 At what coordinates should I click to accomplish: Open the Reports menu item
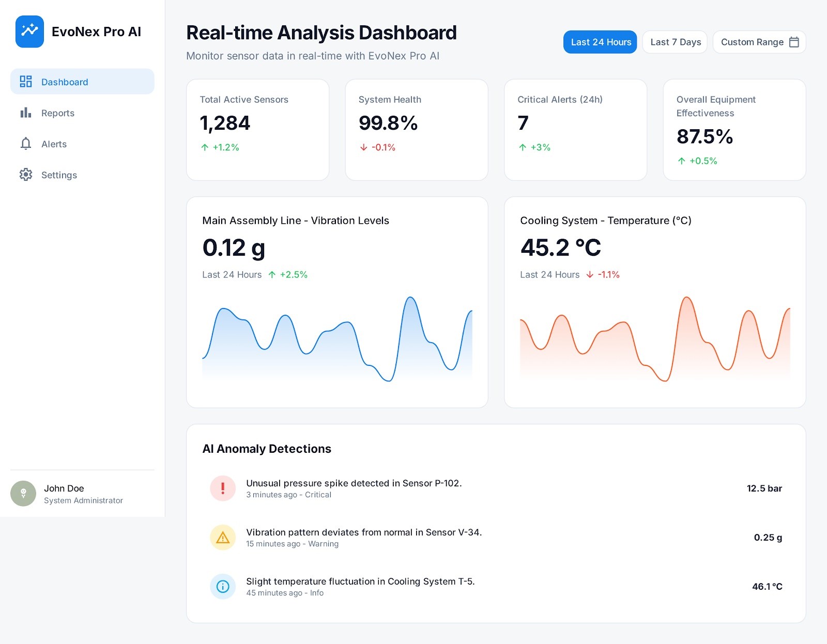coord(58,113)
